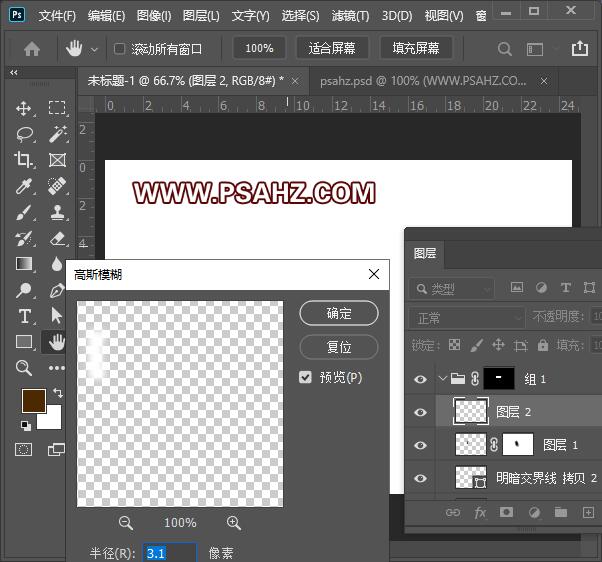Select the Eyedropper tool
This screenshot has height=562, width=602.
(x=24, y=186)
